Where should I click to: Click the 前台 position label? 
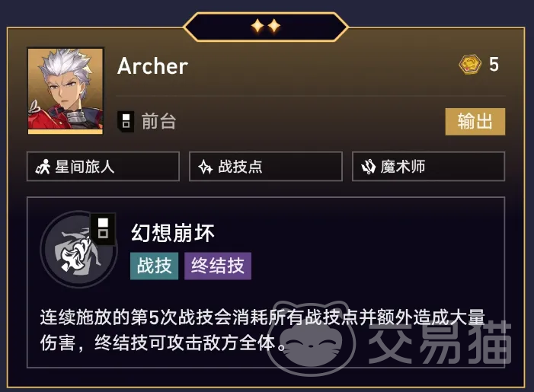pyautogui.click(x=158, y=121)
